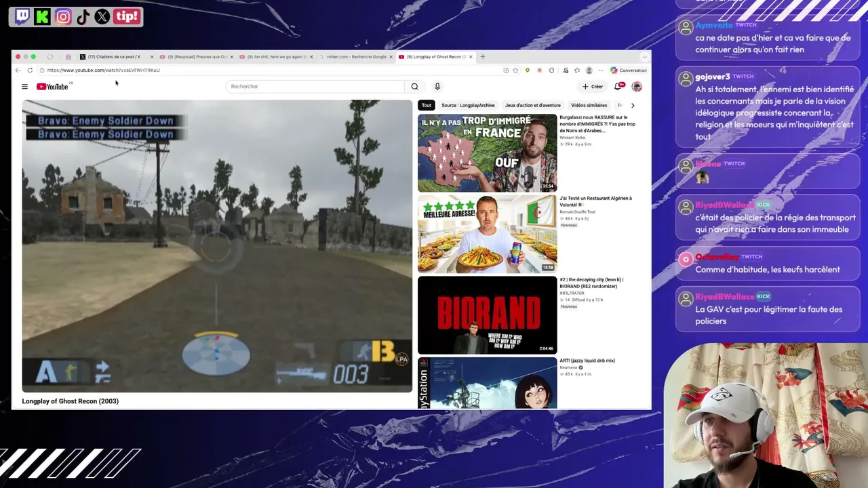The width and height of the screenshot is (868, 488).
Task: Focus the Rechercher search field
Action: click(x=315, y=87)
